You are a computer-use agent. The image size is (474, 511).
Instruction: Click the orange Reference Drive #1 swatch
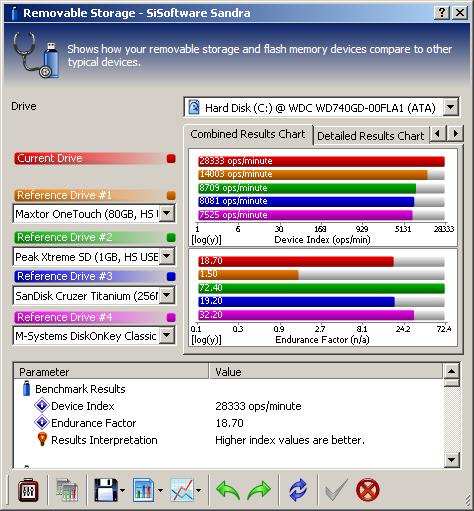pos(171,195)
